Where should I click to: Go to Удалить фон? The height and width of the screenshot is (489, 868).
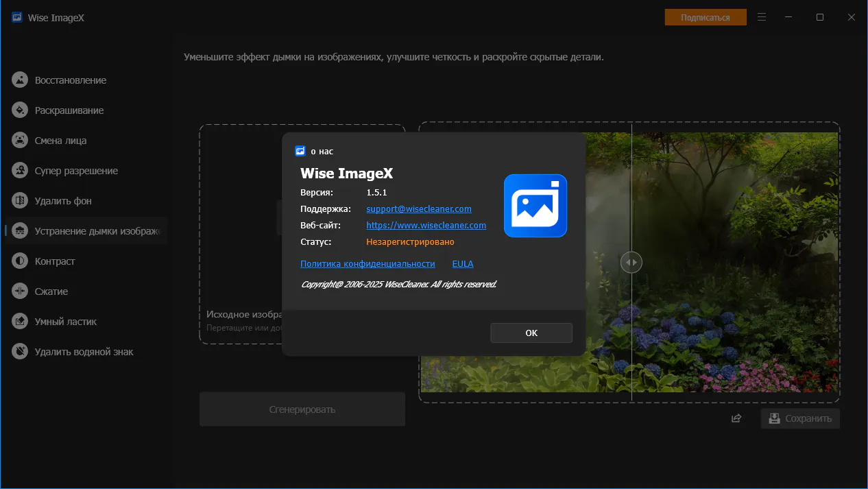point(63,201)
